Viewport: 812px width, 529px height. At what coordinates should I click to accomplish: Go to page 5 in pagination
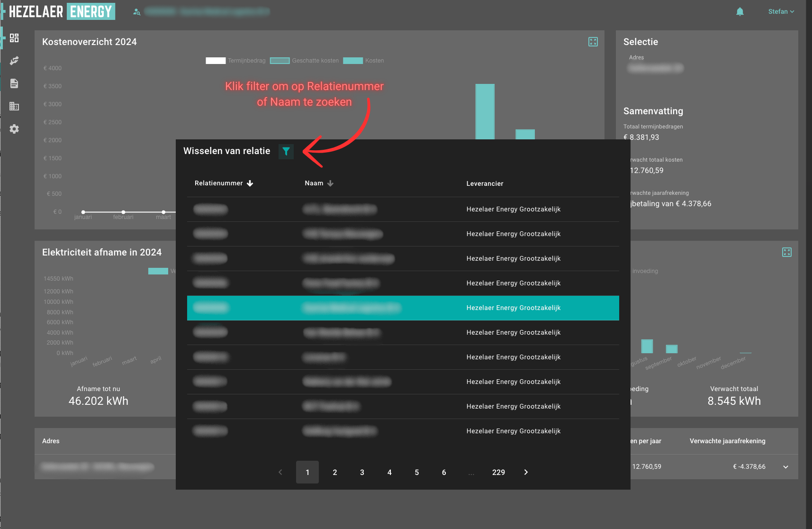point(417,472)
